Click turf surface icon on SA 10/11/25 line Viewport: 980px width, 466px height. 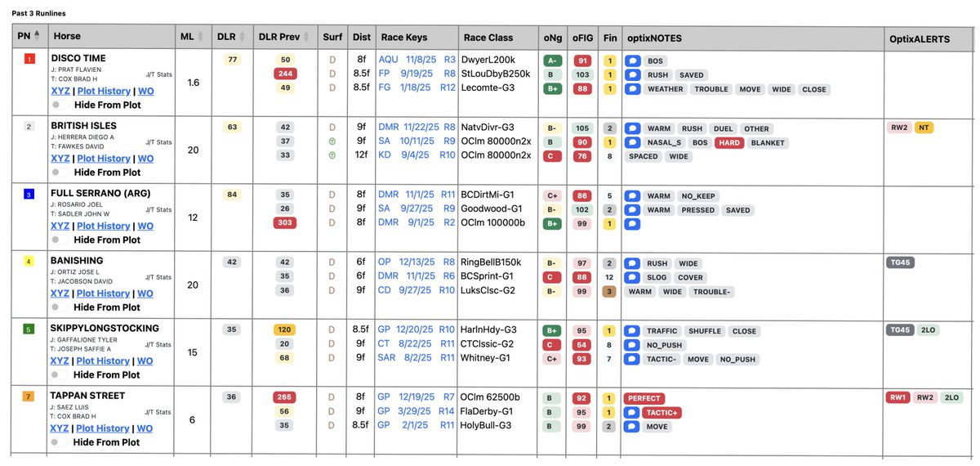(332, 142)
